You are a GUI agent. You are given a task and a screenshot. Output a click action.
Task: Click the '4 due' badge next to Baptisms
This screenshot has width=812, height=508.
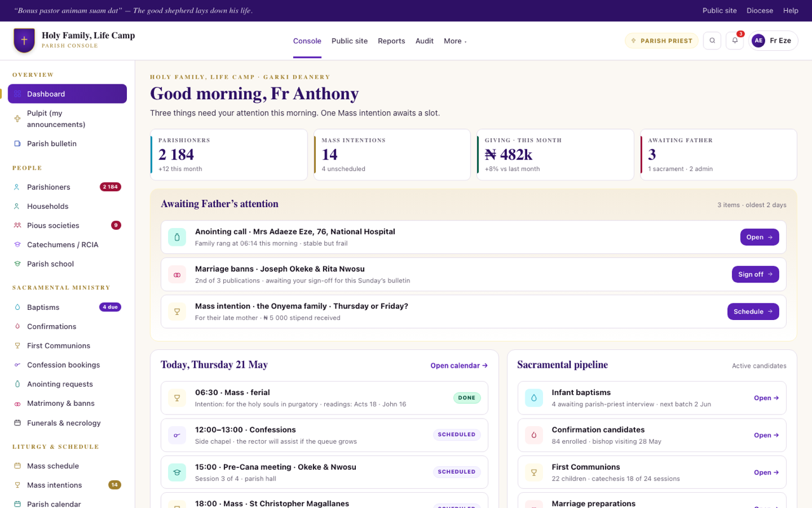click(110, 307)
